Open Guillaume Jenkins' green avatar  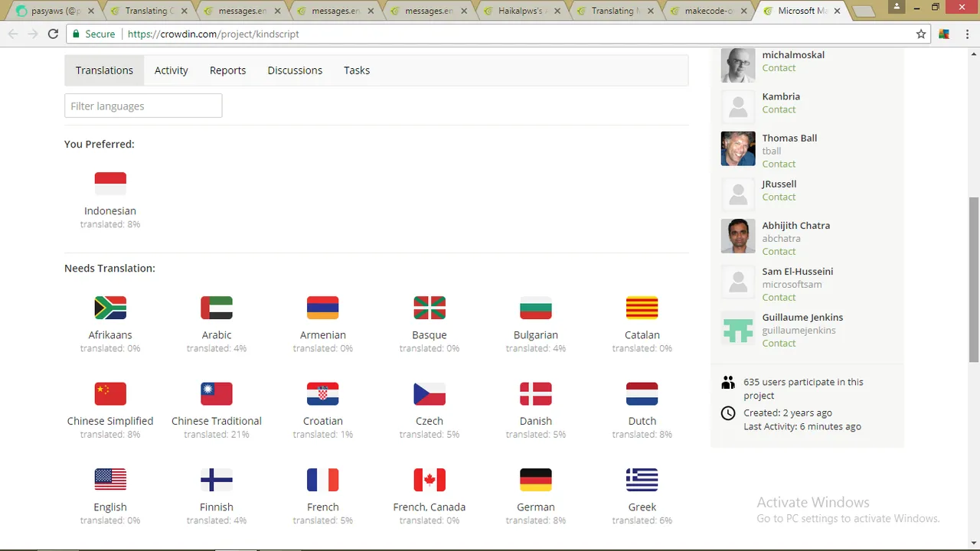[x=738, y=328]
